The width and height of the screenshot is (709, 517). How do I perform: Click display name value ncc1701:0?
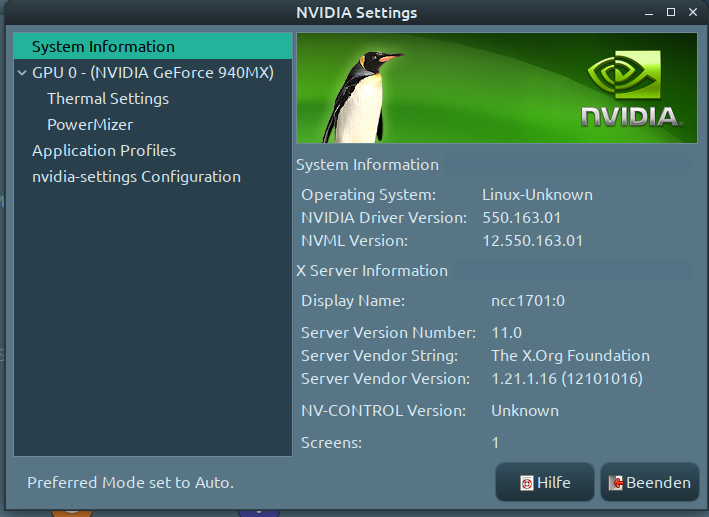(x=528, y=300)
